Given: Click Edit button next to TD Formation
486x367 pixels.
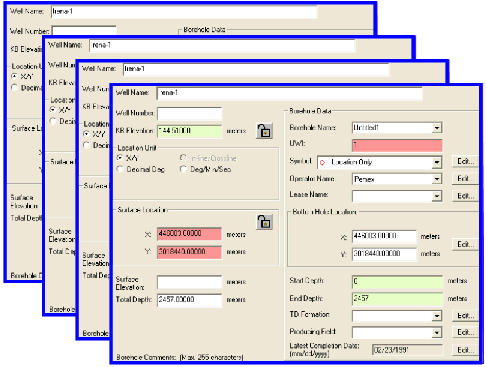Looking at the screenshot, I should [465, 315].
